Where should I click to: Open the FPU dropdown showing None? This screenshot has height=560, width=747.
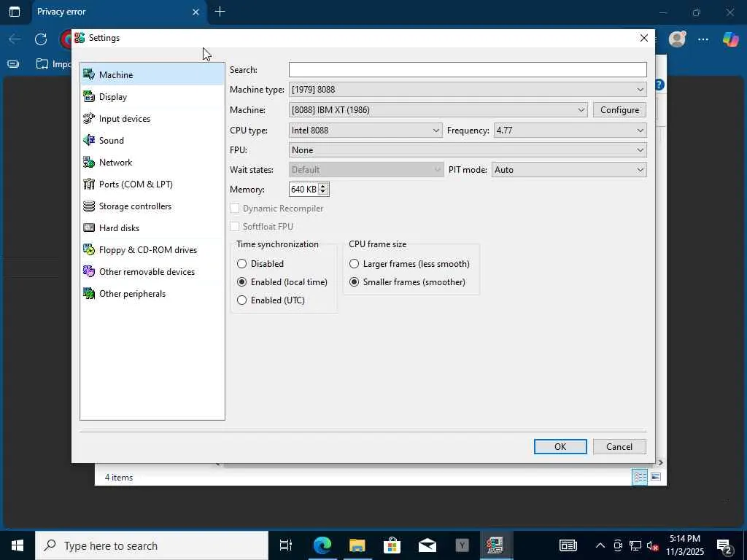tap(468, 150)
